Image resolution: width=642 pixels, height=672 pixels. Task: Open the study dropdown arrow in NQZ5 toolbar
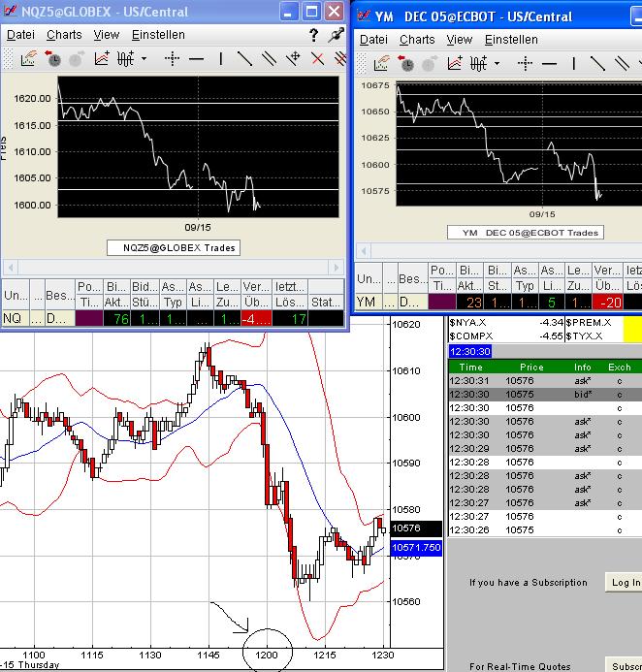(x=144, y=59)
